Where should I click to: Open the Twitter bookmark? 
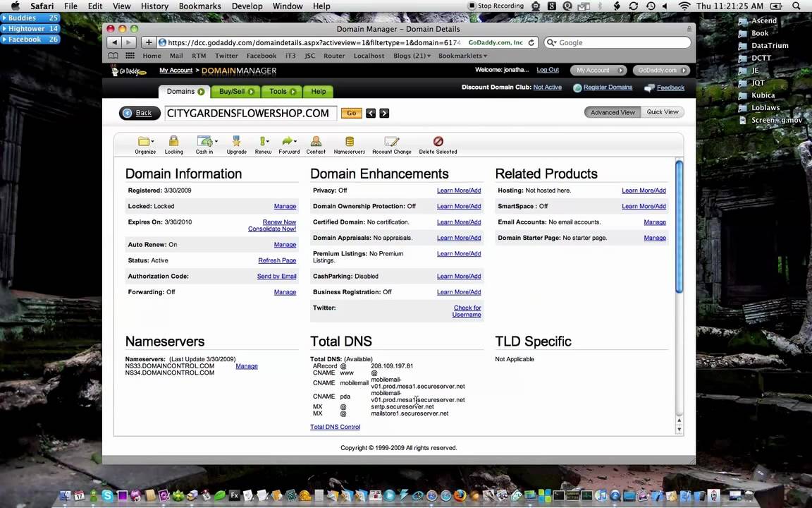coord(226,56)
